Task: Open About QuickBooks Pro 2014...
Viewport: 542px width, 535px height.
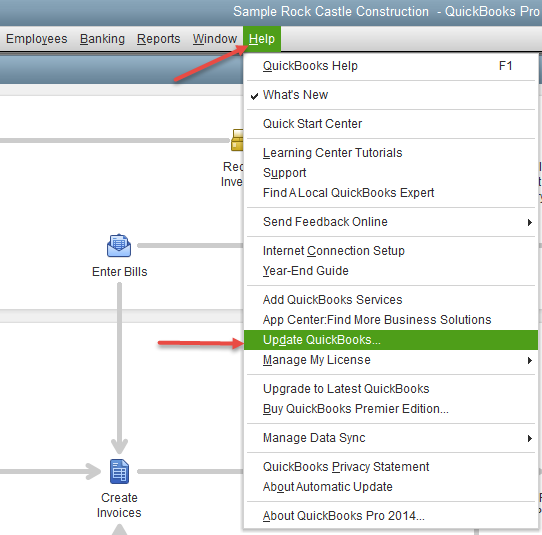Action: pos(391,516)
